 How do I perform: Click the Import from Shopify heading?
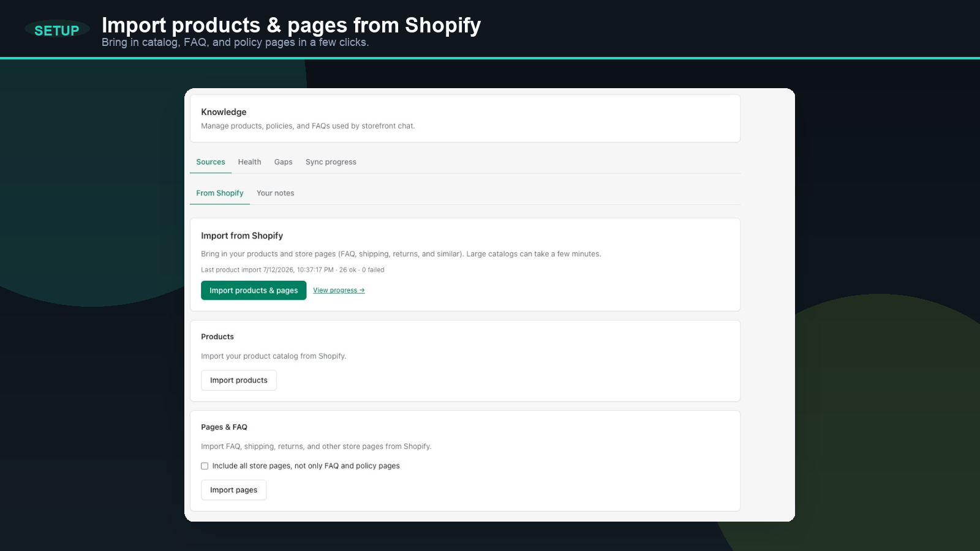coord(242,236)
